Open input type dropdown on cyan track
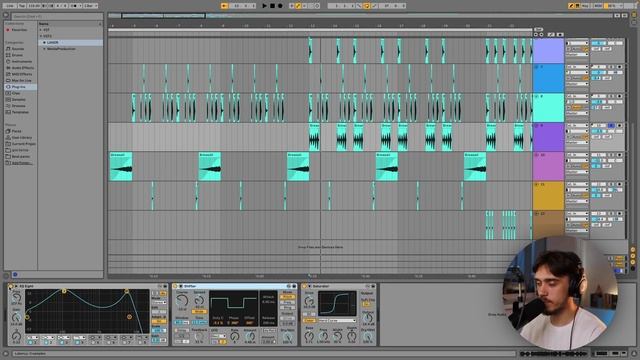Viewport: 640px width, 360px height. (577, 96)
